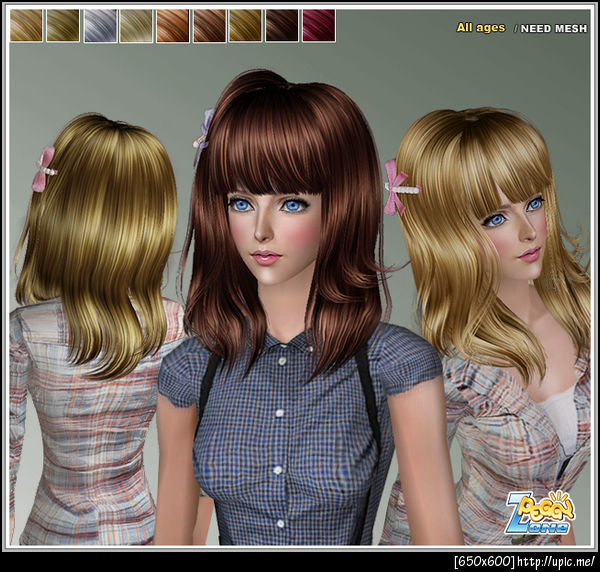This screenshot has width=600, height=572.
Task: Pick the second olive-blonde hair swatch
Action: (63, 25)
